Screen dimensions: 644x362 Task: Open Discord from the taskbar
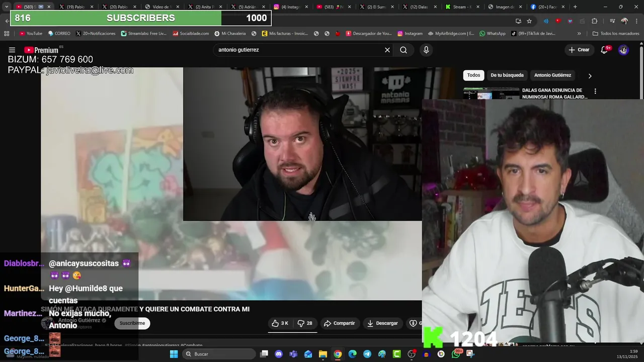[279, 354]
